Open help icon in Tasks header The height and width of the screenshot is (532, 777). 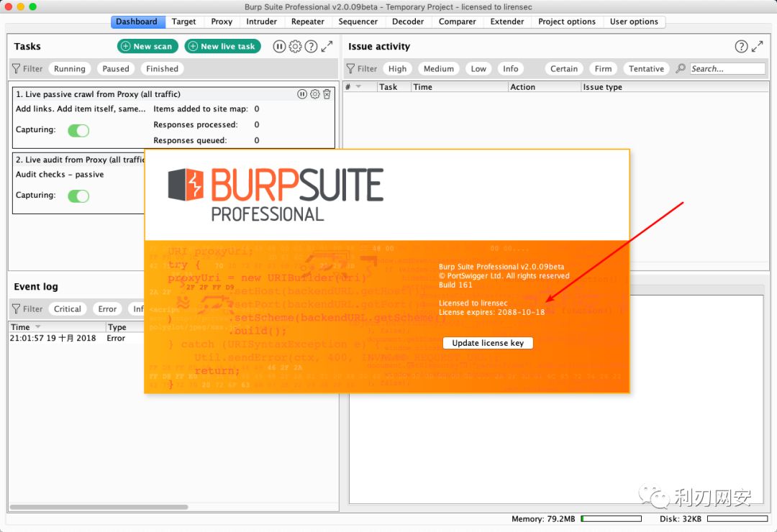pyautogui.click(x=311, y=47)
